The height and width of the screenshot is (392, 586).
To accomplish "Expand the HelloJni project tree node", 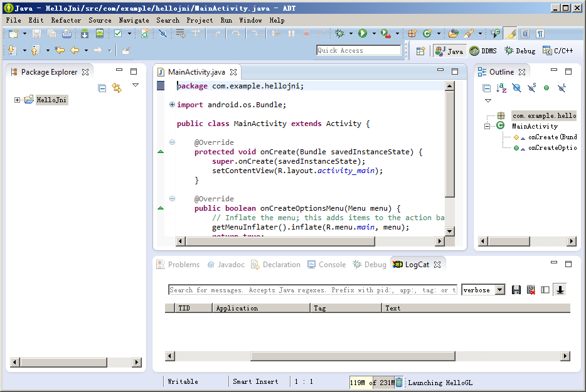I will (18, 100).
